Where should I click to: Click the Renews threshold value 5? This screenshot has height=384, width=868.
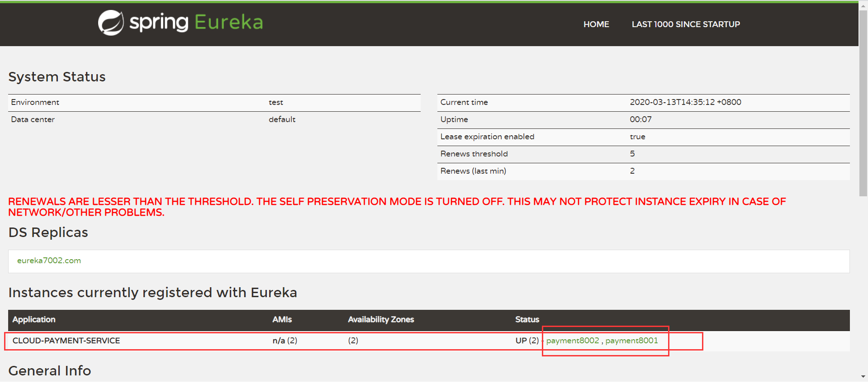[632, 154]
